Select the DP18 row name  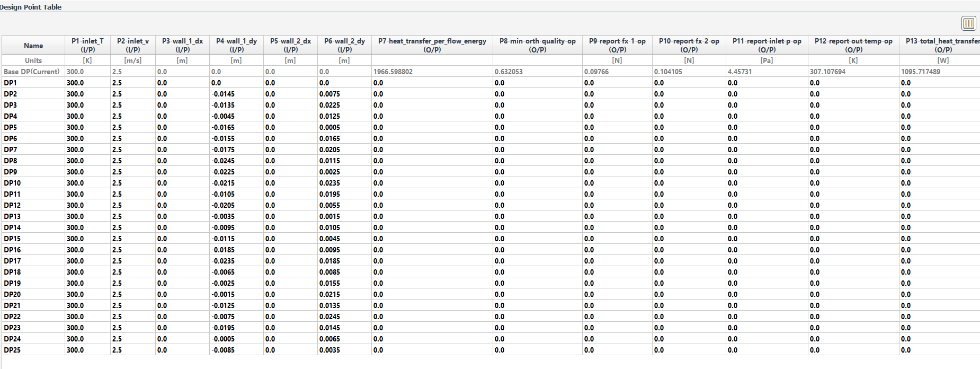(x=12, y=272)
